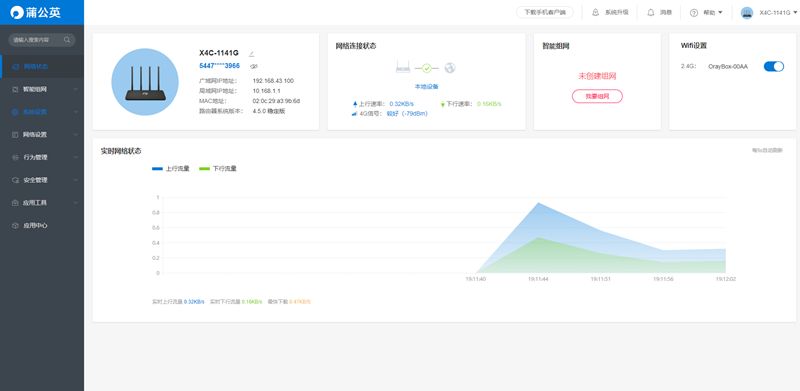
Task: Click the 消息 bell icon
Action: tap(651, 12)
